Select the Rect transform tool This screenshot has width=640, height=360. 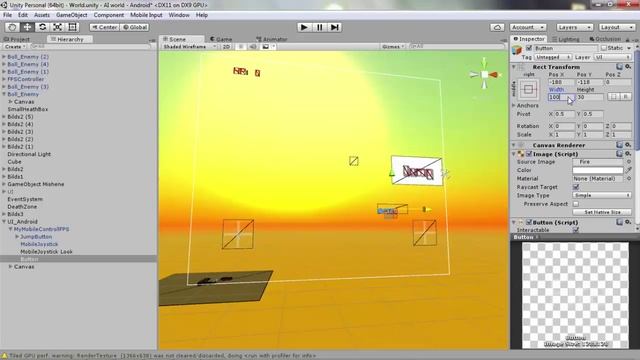point(72,27)
